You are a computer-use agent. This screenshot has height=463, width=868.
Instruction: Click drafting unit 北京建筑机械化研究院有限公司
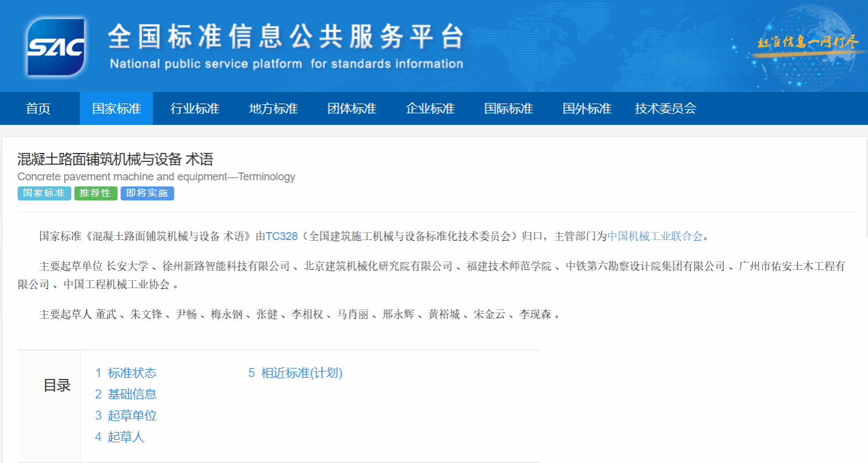[x=379, y=266]
